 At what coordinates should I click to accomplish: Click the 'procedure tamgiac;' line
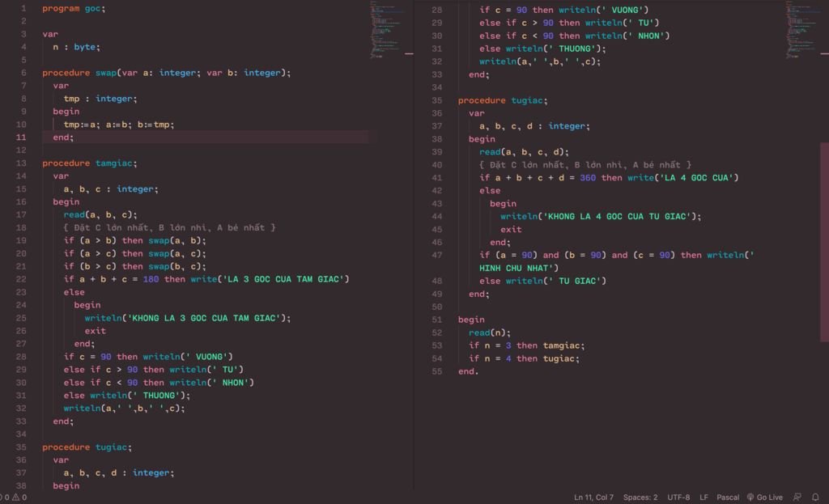(89, 163)
